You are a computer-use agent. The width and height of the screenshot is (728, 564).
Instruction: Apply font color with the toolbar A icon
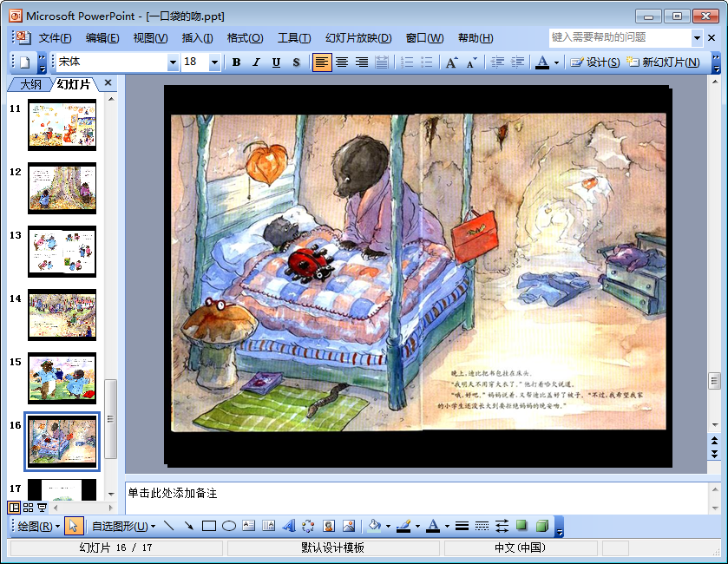pos(541,62)
